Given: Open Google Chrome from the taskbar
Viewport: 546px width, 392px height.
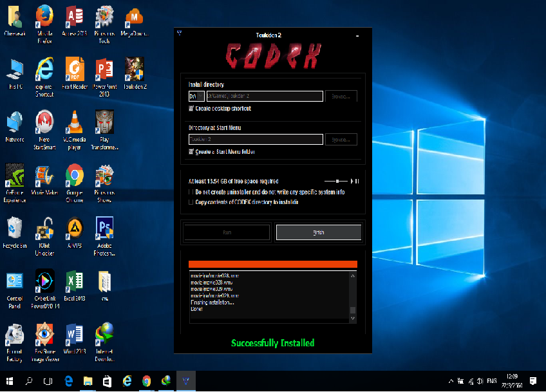Looking at the screenshot, I should tap(147, 381).
